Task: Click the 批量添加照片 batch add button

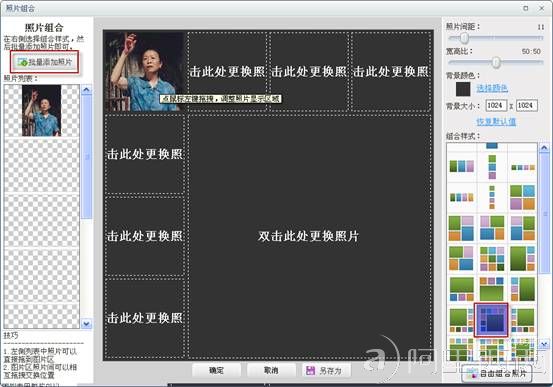Action: 44,62
